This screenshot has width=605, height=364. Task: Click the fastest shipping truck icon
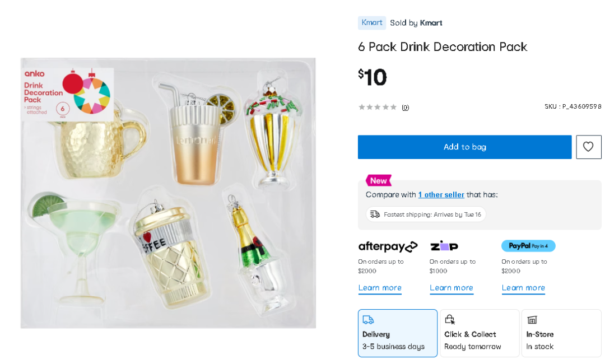click(375, 214)
